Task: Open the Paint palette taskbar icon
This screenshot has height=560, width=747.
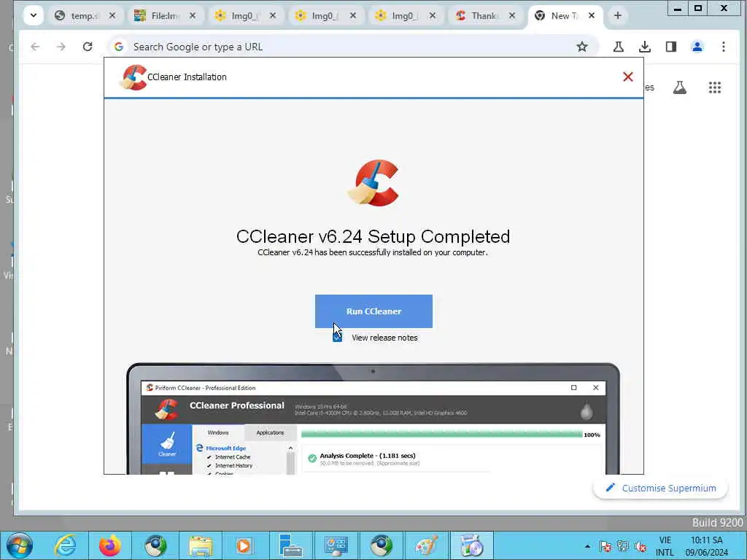Action: (x=427, y=545)
